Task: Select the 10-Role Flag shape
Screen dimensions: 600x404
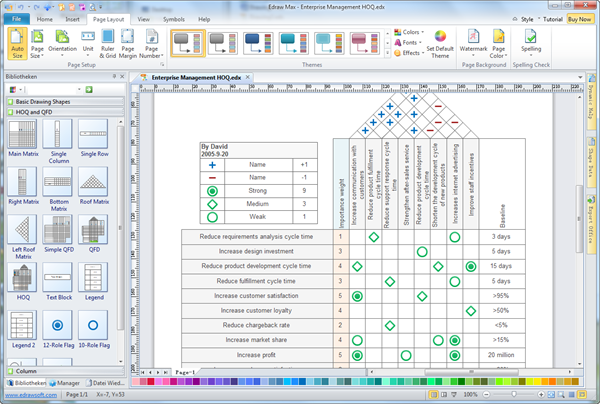Action: click(94, 329)
